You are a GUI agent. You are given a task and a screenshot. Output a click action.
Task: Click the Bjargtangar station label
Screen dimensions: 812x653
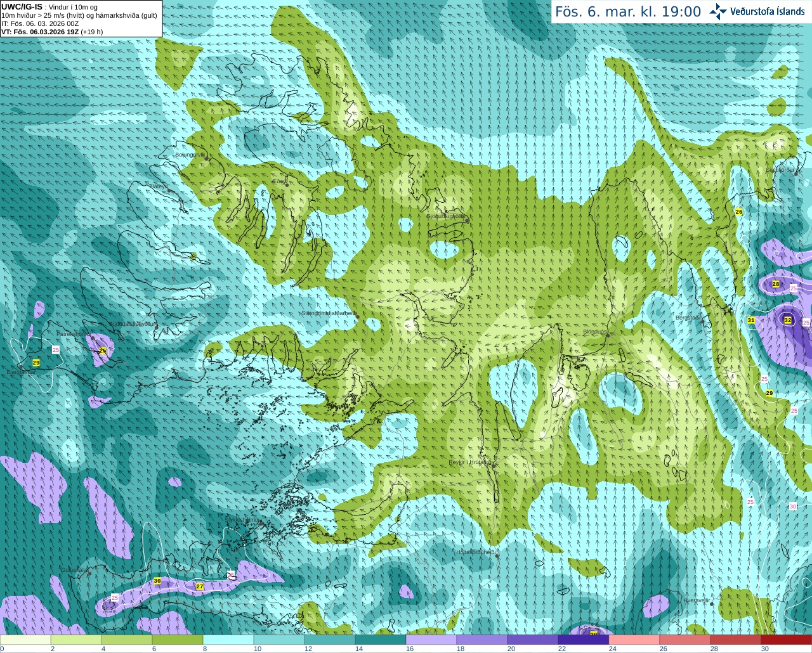[x=20, y=373]
